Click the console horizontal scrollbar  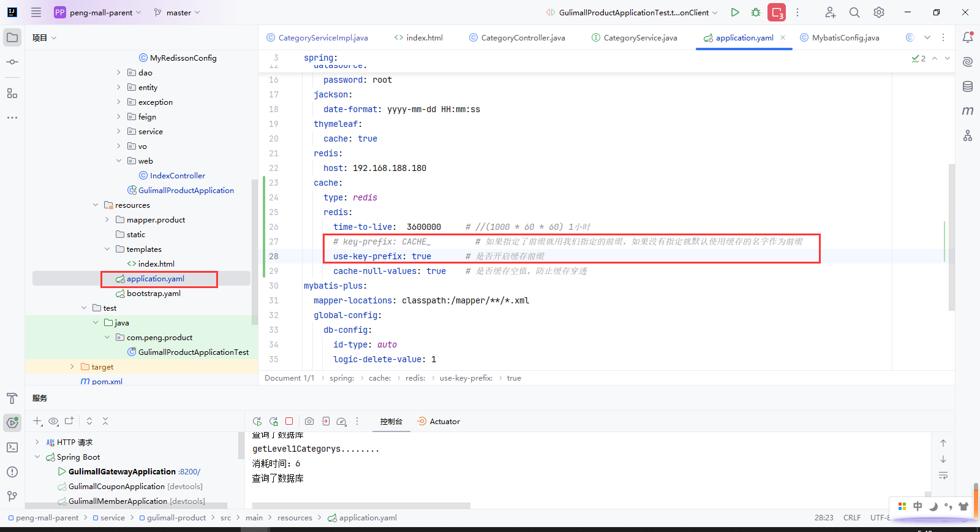pyautogui.click(x=361, y=506)
